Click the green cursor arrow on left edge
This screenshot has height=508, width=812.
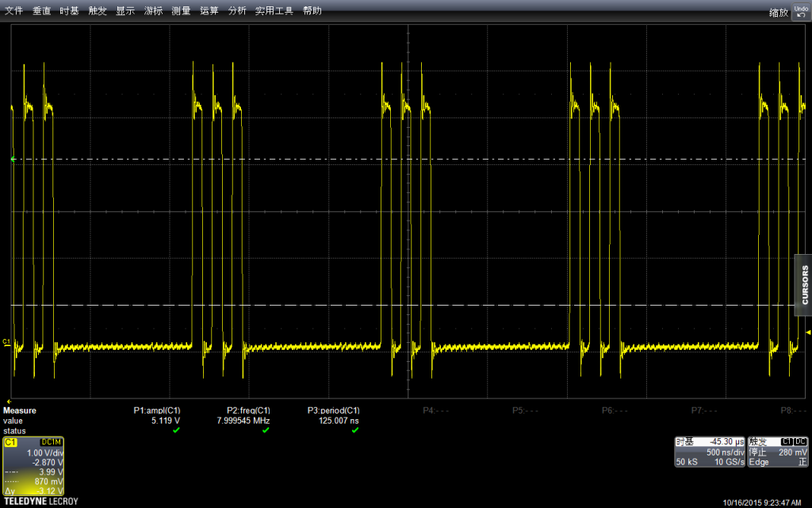[13, 159]
